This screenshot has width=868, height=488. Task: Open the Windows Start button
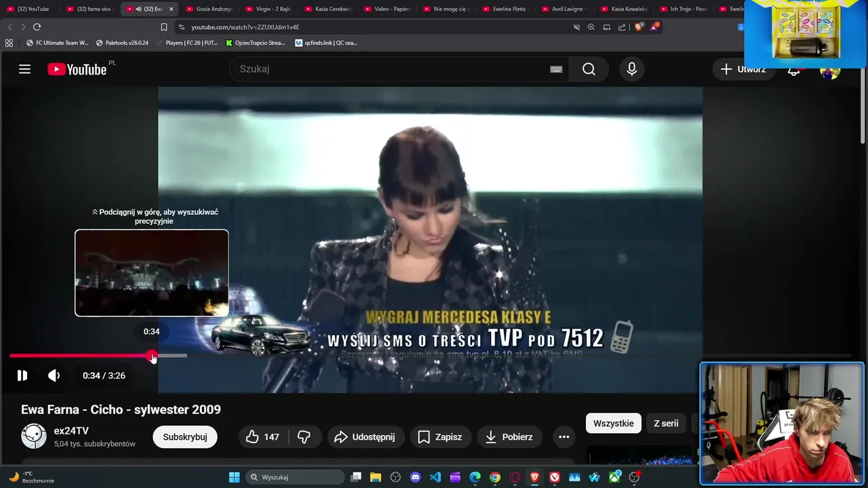[234, 477]
